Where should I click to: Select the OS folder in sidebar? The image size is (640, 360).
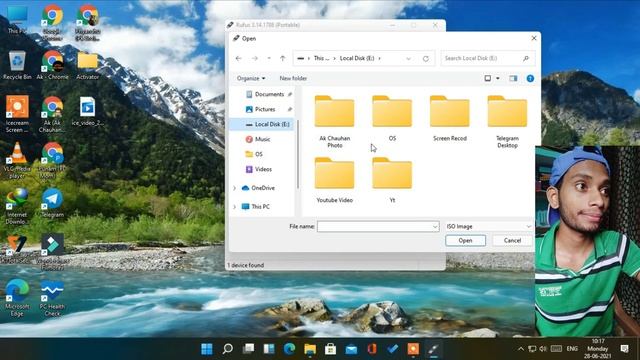(259, 154)
